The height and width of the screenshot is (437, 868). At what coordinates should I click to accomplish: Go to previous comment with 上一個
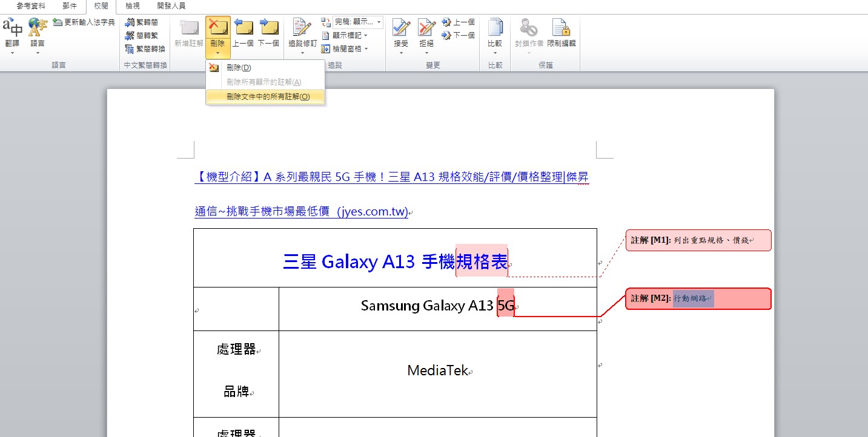click(x=243, y=33)
